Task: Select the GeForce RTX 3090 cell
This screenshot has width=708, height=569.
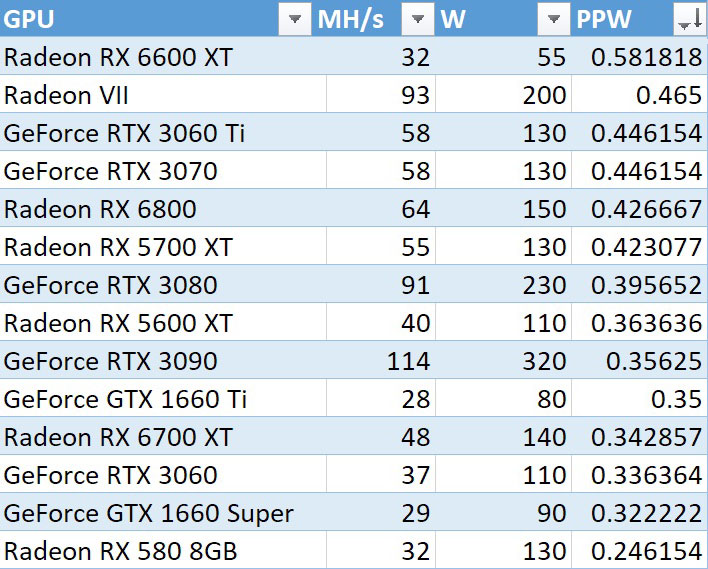Action: click(x=163, y=359)
